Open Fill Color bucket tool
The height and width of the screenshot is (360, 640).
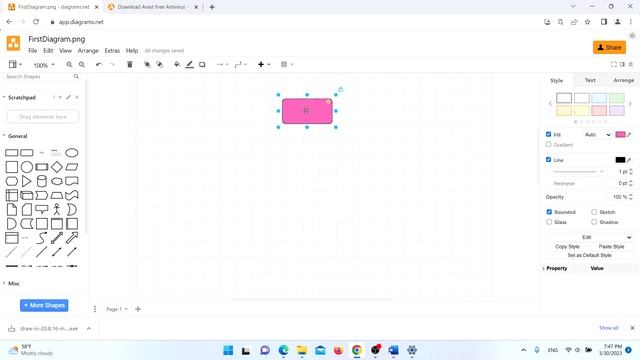(177, 64)
